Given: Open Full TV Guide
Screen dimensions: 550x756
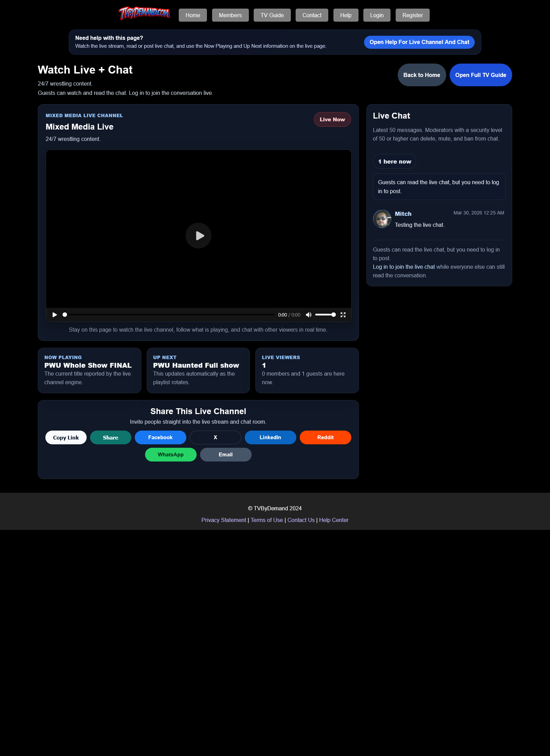Looking at the screenshot, I should tap(480, 75).
